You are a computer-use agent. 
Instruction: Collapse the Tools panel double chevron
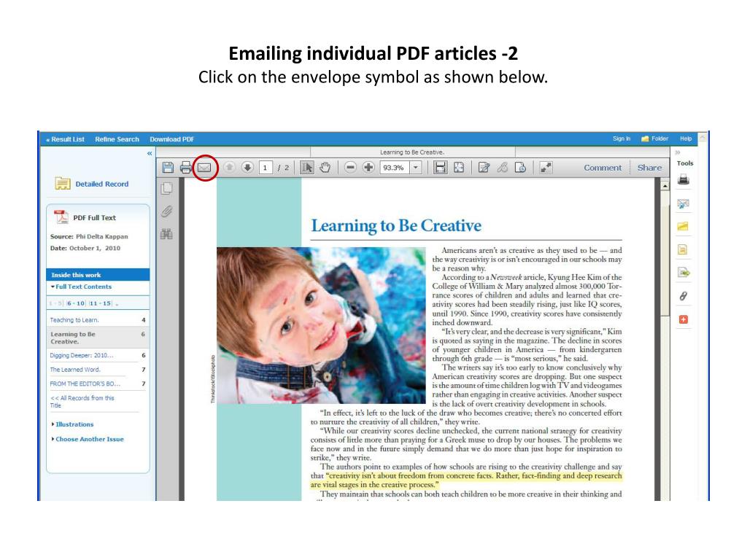click(678, 152)
